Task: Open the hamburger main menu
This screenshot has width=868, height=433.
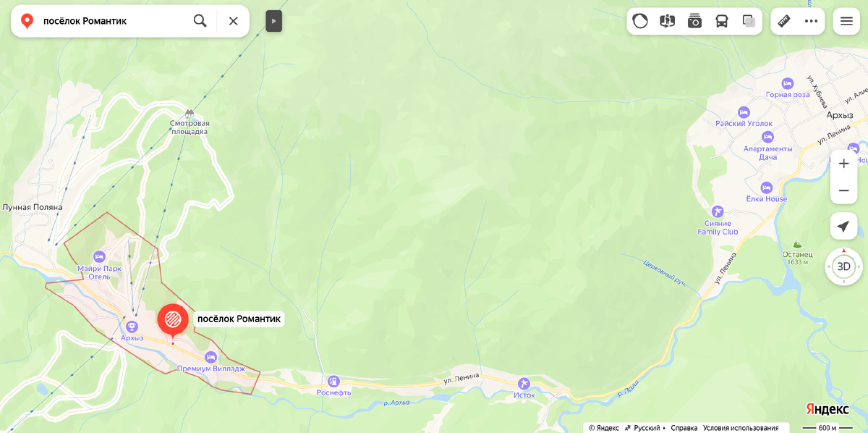Action: (x=846, y=21)
